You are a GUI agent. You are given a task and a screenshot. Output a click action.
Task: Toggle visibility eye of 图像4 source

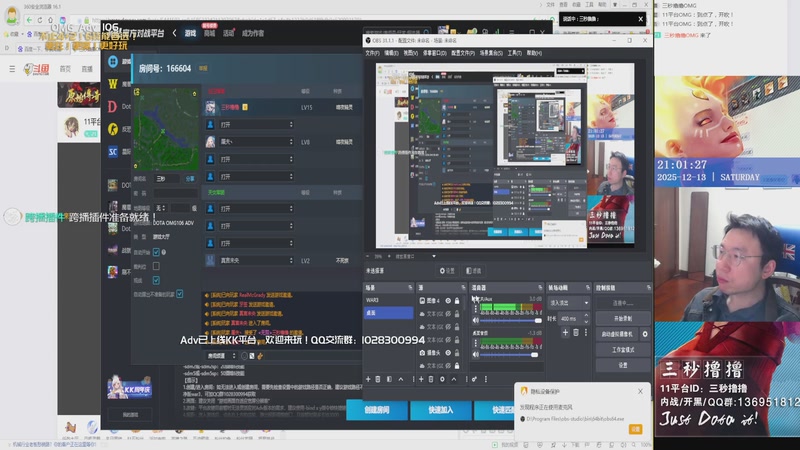pyautogui.click(x=448, y=301)
